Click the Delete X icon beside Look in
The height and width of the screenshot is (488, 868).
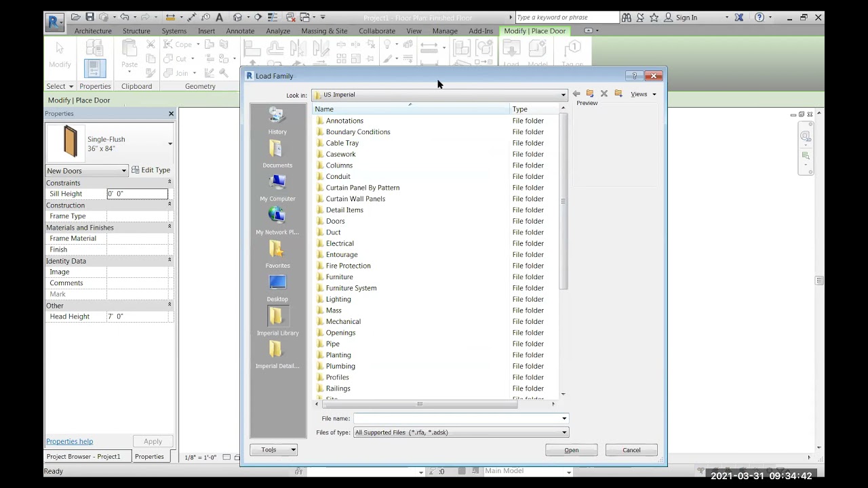pos(604,94)
